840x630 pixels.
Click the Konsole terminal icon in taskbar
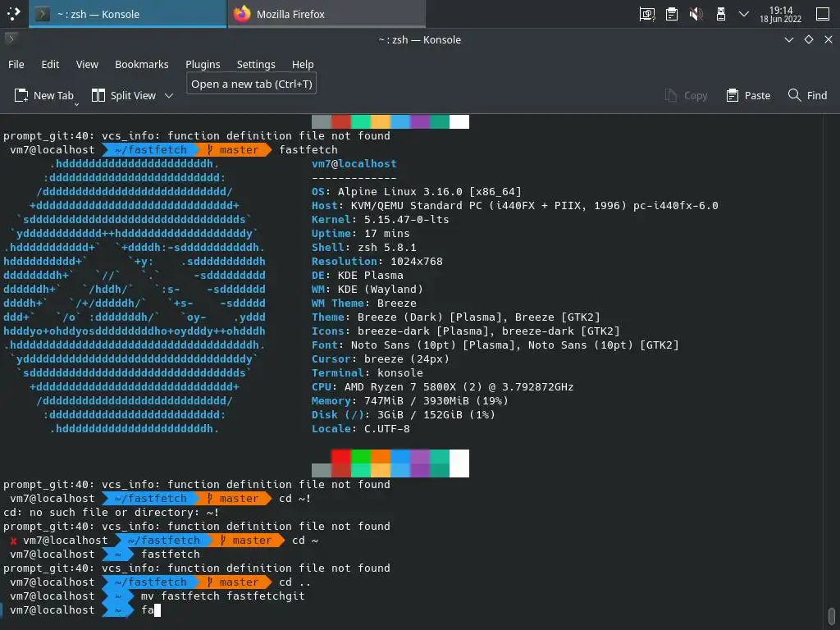coord(43,14)
